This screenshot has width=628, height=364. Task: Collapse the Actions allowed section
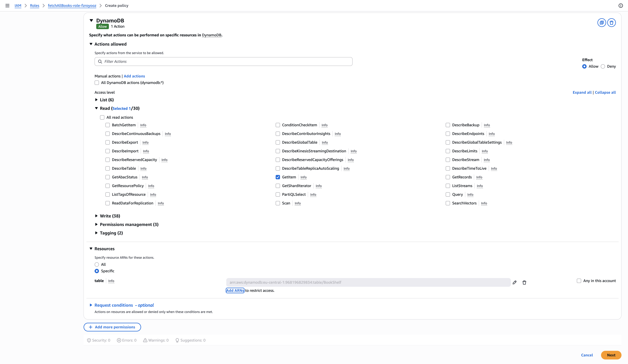91,44
